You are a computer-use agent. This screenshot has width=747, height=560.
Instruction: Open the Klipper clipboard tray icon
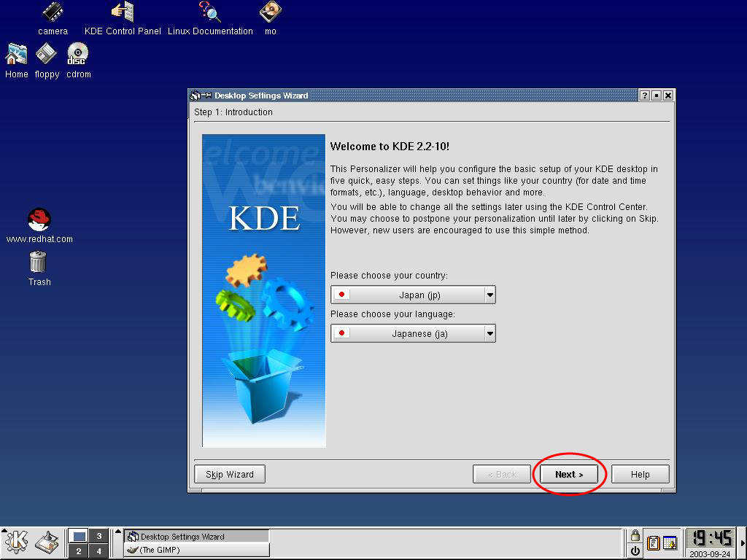point(653,542)
